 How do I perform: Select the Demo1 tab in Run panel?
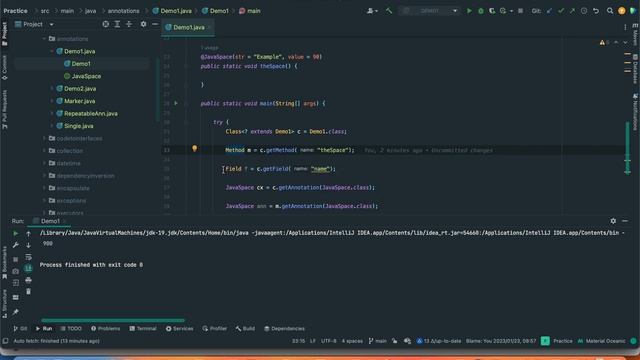49,221
